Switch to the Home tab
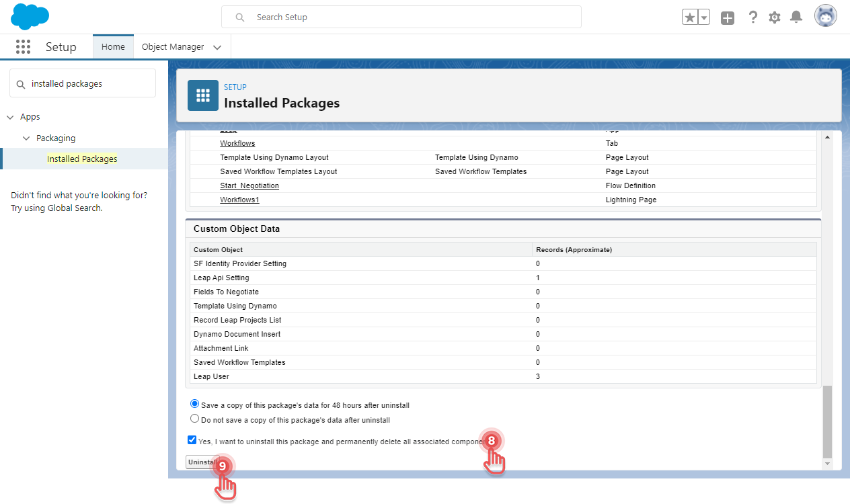850x504 pixels. pyautogui.click(x=112, y=46)
